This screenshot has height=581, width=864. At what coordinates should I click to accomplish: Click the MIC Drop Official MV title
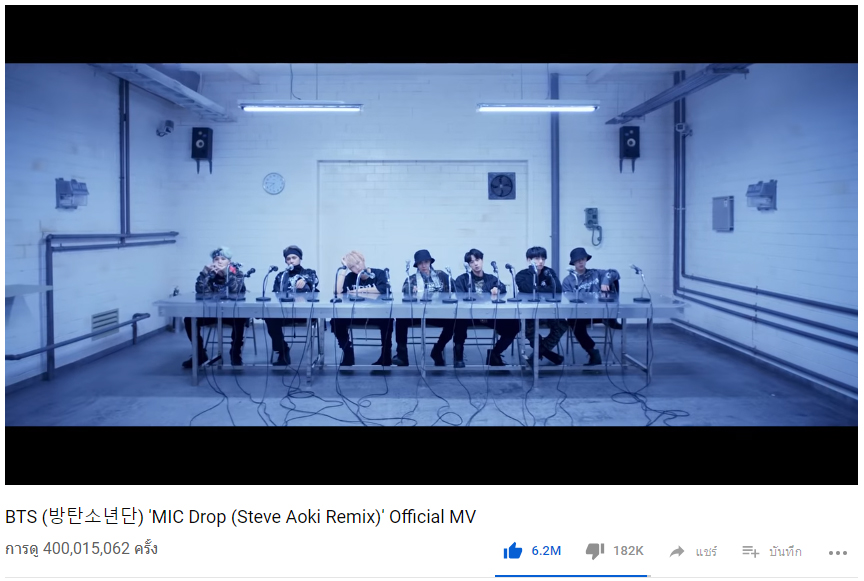pos(240,517)
